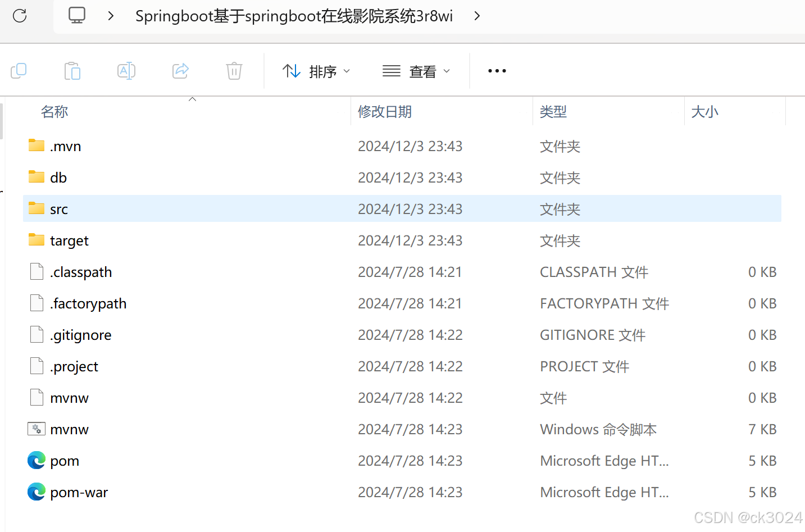
Task: Select the .gitignore file name
Action: [81, 335]
